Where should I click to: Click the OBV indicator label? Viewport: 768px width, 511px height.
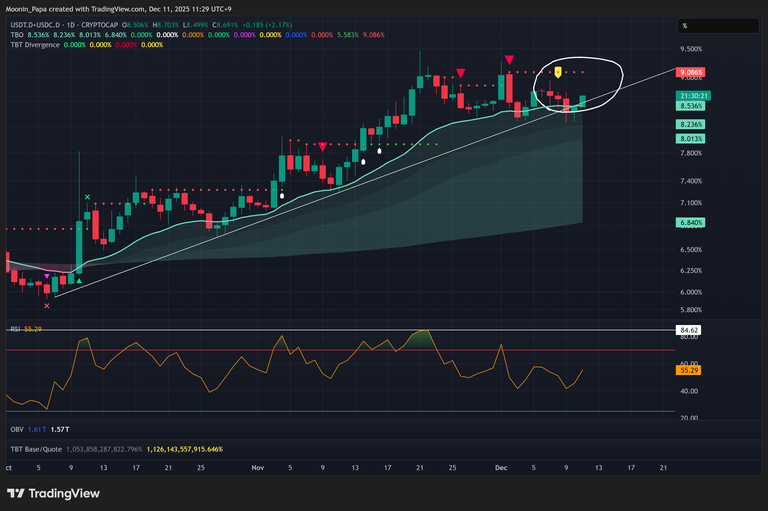[x=16, y=429]
